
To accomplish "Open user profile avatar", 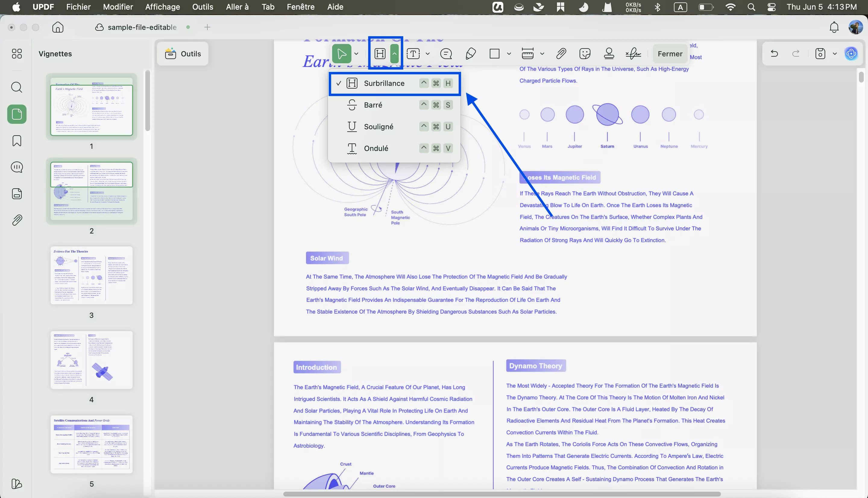I will pos(856,27).
